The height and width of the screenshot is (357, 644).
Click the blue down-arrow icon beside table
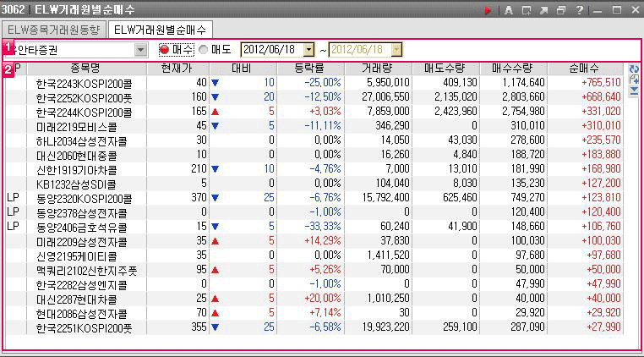[x=633, y=92]
